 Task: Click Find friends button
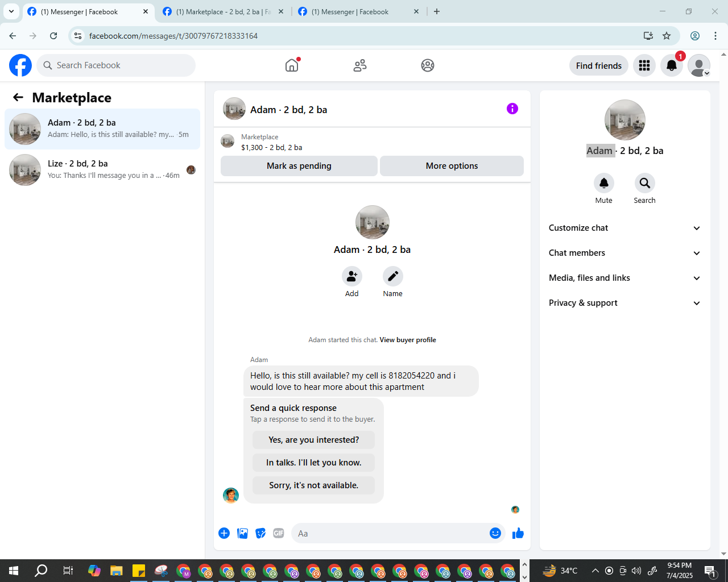pos(599,66)
